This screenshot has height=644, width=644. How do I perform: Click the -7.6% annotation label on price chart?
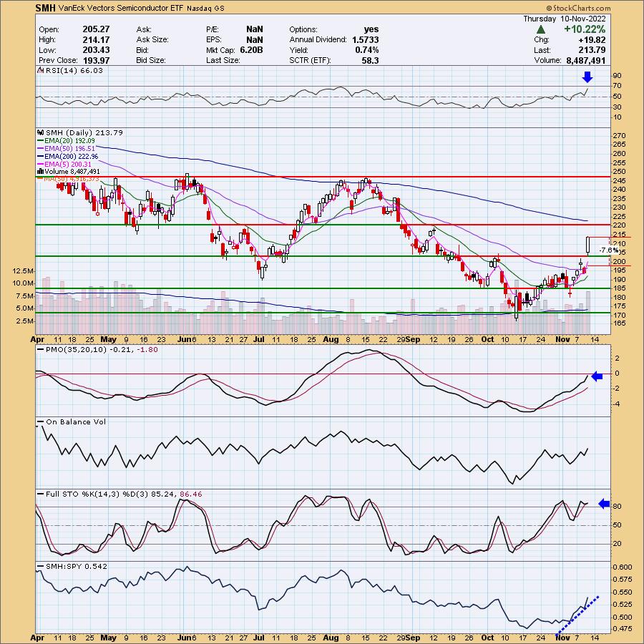click(x=609, y=250)
